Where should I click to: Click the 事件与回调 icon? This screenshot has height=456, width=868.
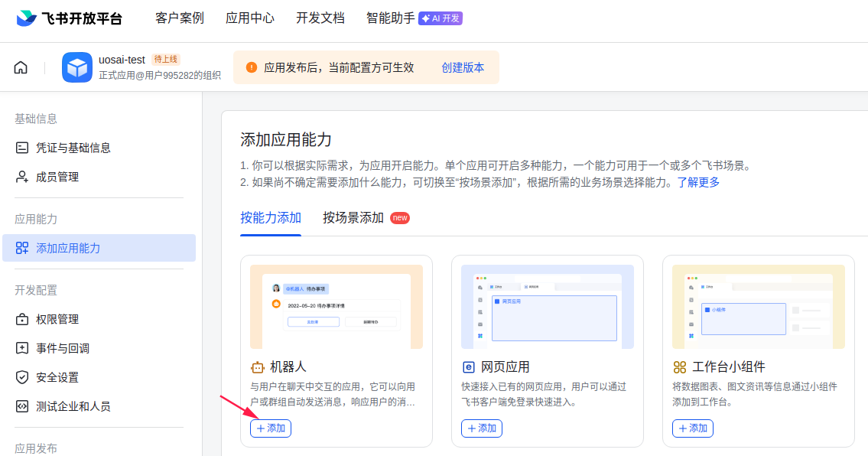click(x=22, y=348)
